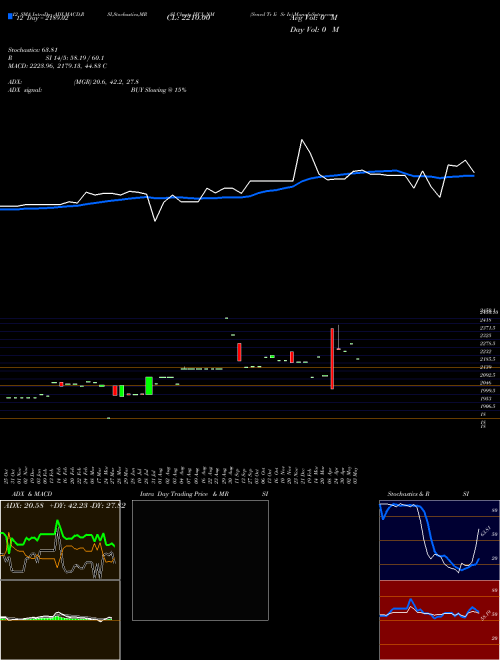Click the 'Day Vol: 0 M' label
This screenshot has width=500, height=660.
pos(314,30)
